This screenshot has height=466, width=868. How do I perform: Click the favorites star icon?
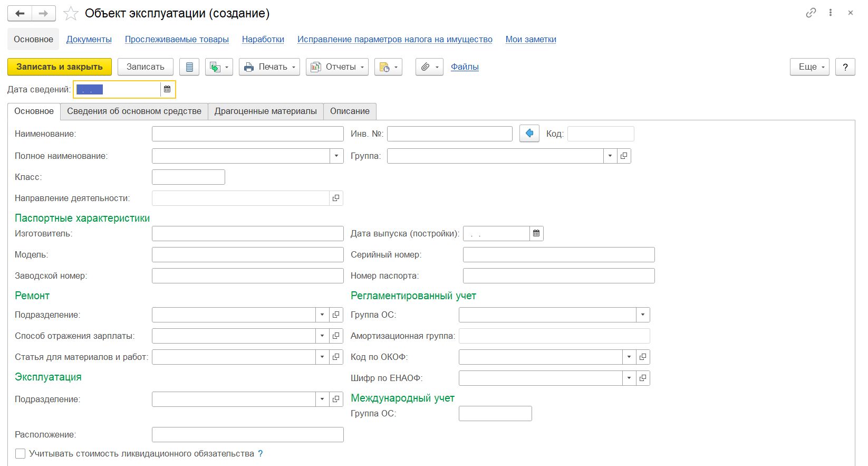tap(71, 14)
